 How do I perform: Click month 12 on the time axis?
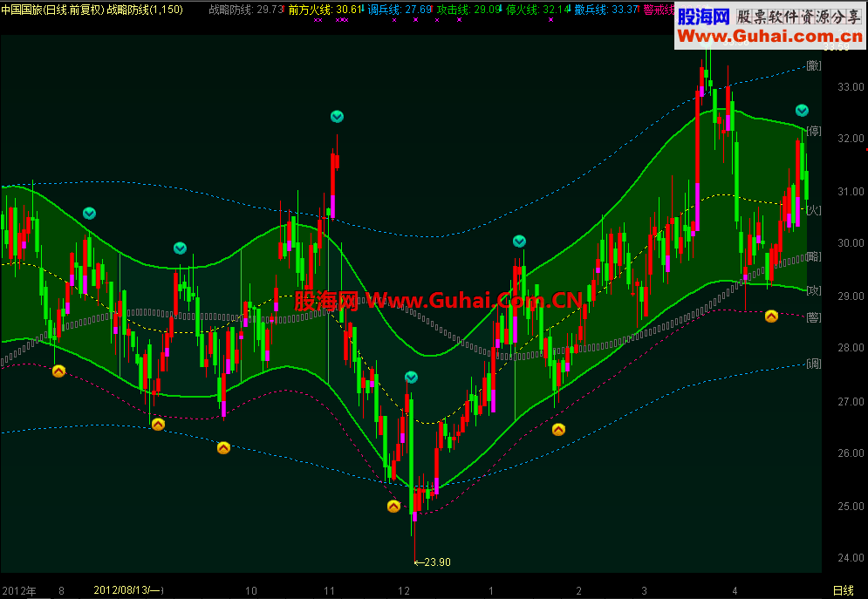click(x=404, y=590)
